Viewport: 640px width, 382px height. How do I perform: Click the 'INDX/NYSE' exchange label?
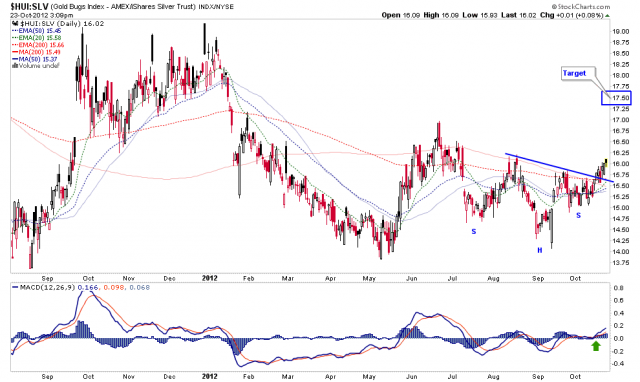click(216, 7)
